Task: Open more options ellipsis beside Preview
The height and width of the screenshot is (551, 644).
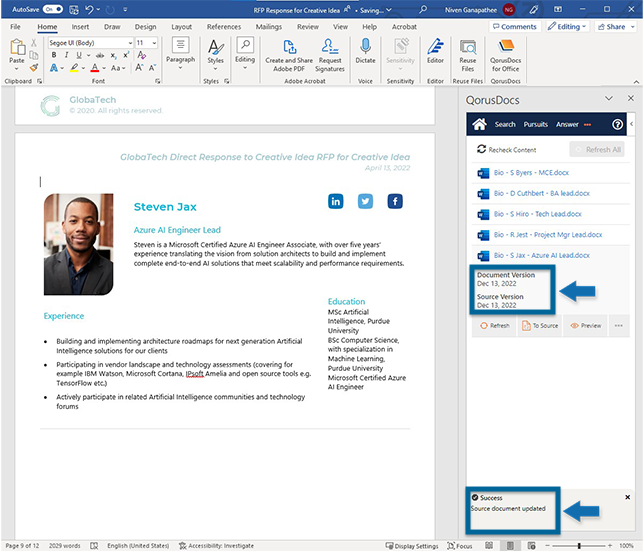Action: coord(619,326)
